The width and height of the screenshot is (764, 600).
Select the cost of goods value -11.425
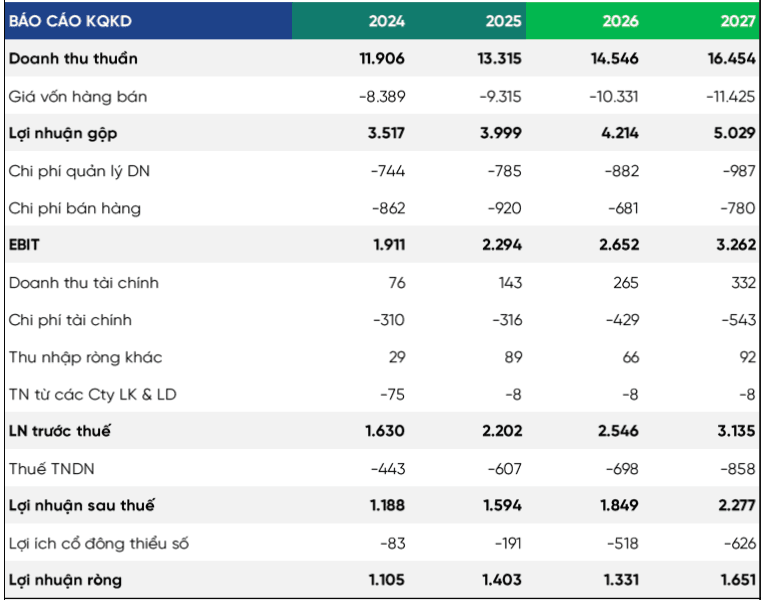point(731,97)
